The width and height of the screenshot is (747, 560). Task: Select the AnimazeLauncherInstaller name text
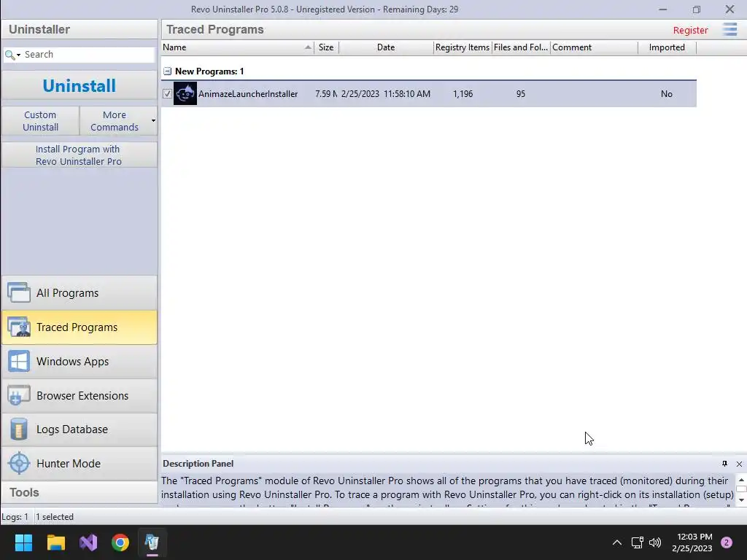tap(248, 94)
